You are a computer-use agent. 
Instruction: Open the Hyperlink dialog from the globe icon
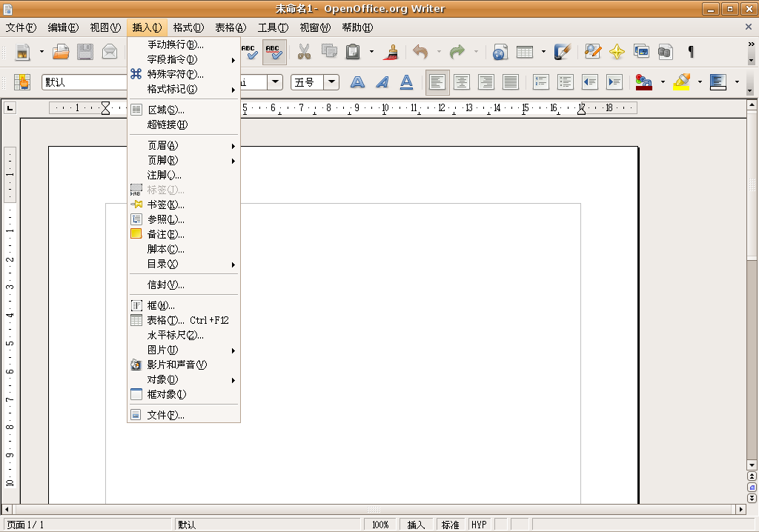point(500,52)
